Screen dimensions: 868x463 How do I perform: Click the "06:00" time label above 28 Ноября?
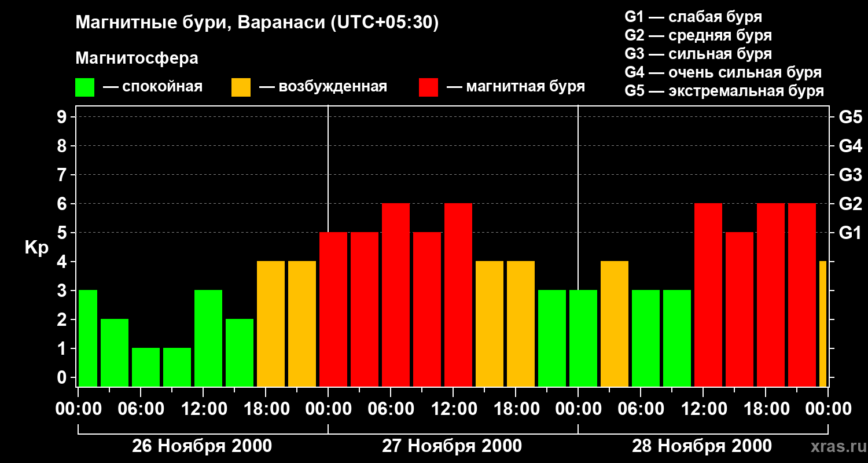tap(641, 409)
